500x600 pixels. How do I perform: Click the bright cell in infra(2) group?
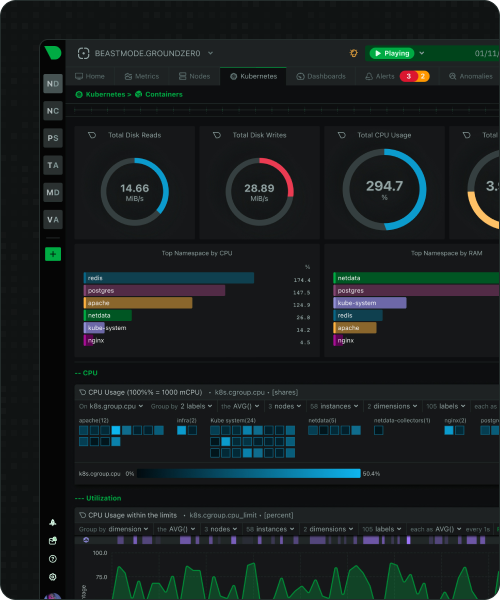point(182,430)
